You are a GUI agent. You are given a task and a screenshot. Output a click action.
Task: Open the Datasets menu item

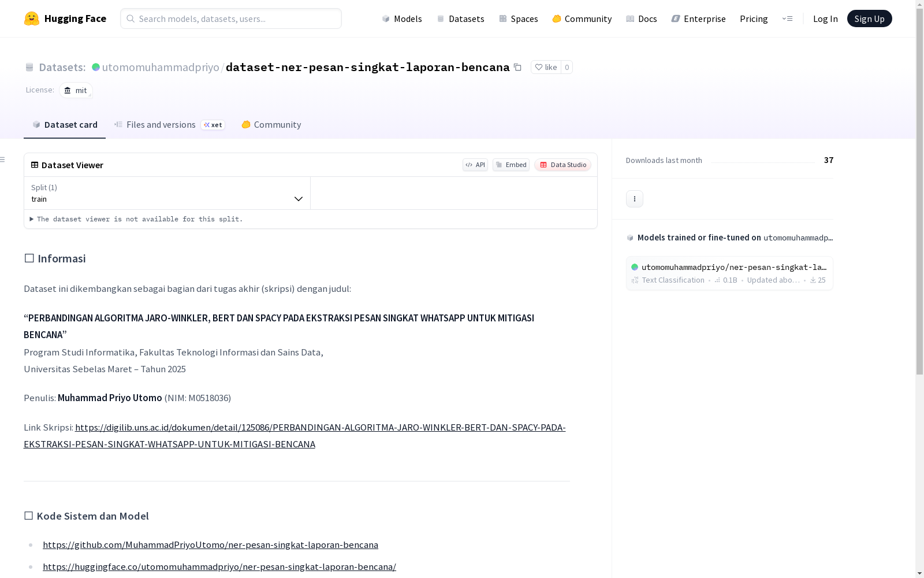point(460,18)
